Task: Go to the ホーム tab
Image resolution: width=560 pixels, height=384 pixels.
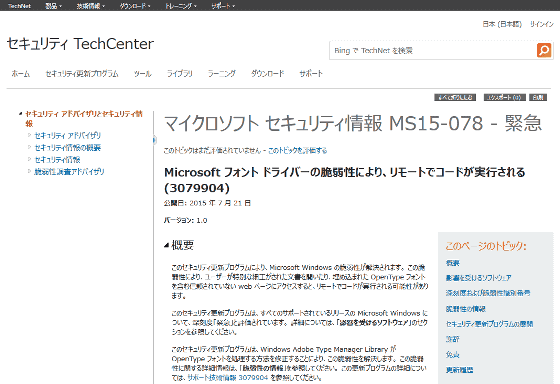Action: (x=20, y=74)
